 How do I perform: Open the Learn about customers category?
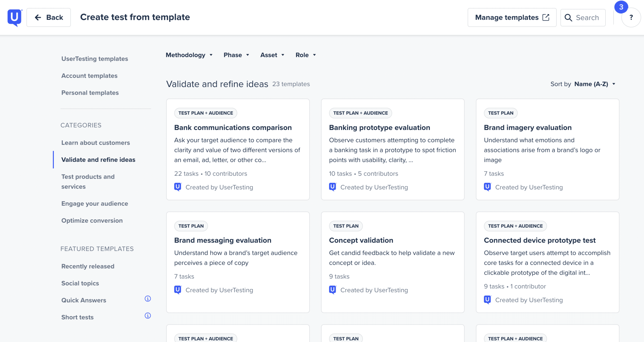pos(96,143)
